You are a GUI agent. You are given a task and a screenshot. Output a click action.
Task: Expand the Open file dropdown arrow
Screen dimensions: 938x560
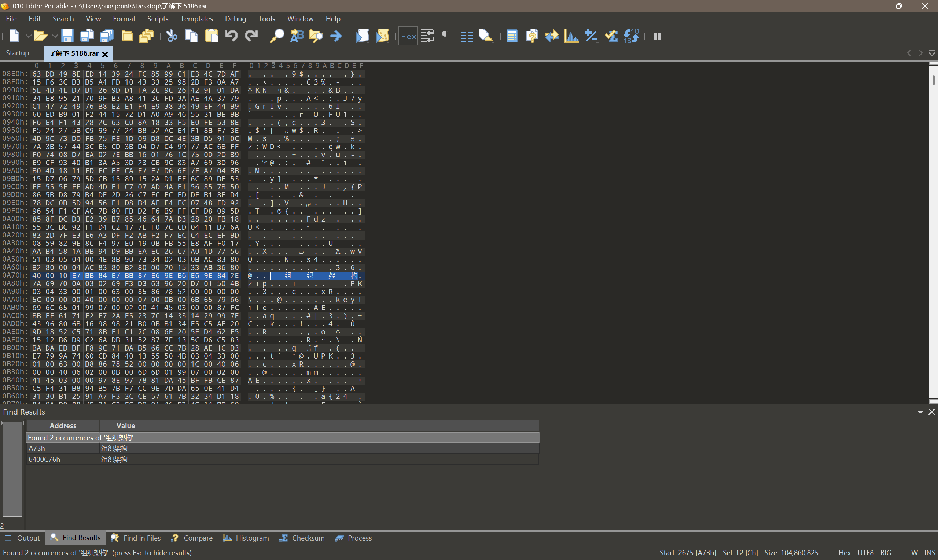(54, 36)
